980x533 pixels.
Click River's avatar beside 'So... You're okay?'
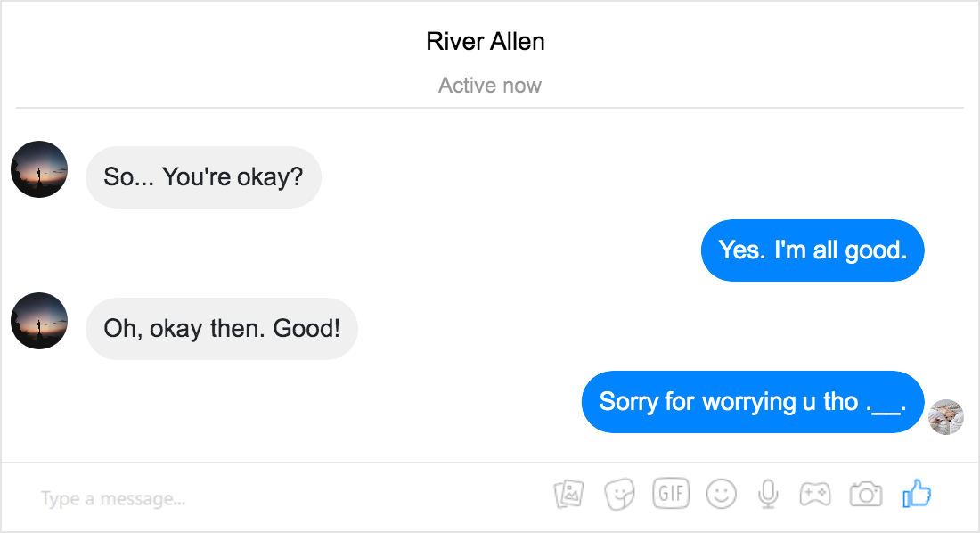pos(39,169)
